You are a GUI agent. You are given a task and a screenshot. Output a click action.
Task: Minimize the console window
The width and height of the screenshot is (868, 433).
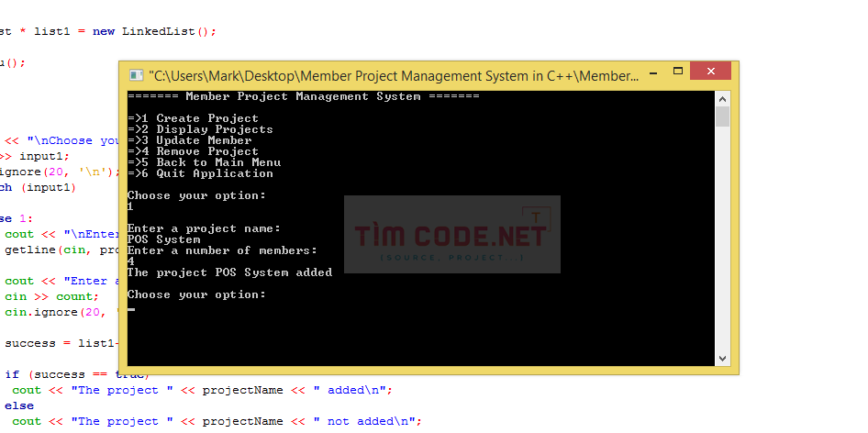654,72
